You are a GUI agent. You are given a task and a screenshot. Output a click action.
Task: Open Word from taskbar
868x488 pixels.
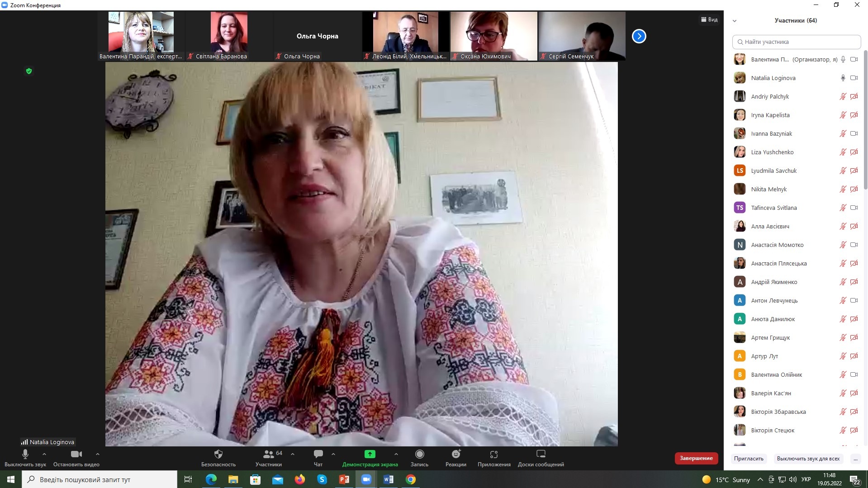[389, 479]
